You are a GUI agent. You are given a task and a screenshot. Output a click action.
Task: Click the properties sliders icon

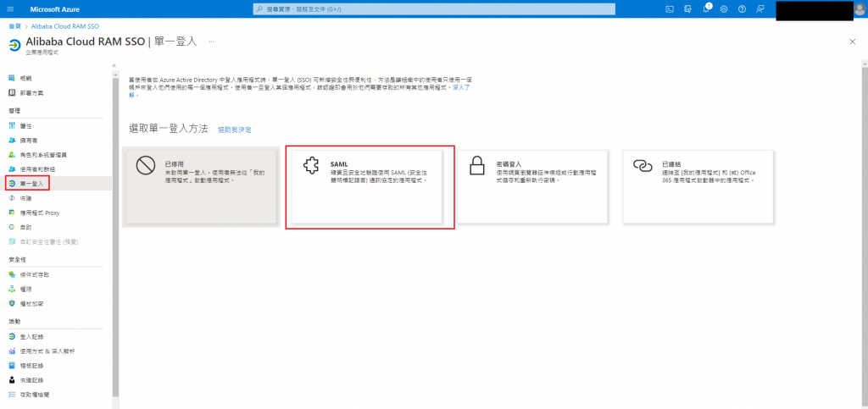click(12, 126)
